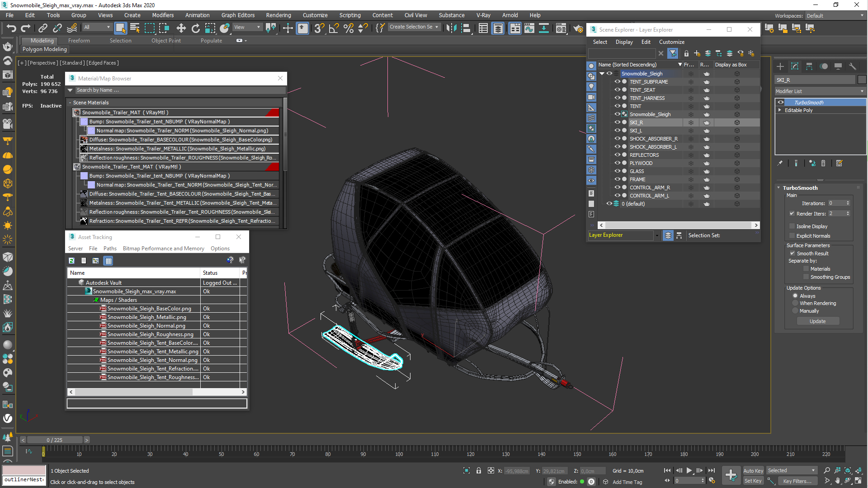Click the Key Filters button

pyautogui.click(x=797, y=481)
